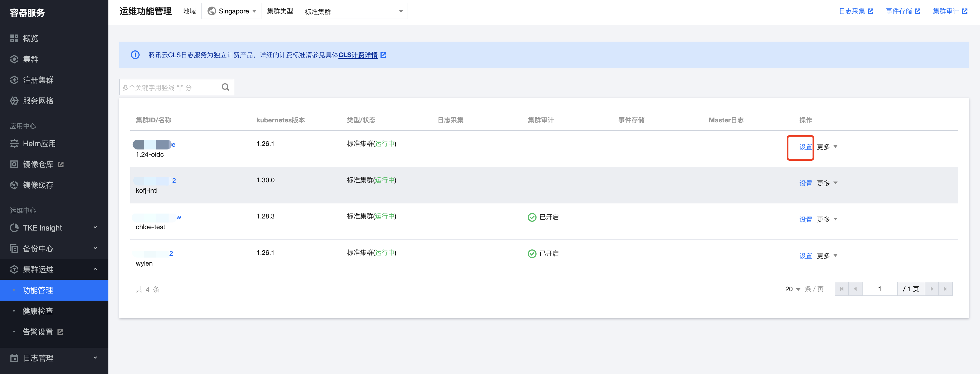Open the 20 per page size selector
This screenshot has height=374, width=980.
click(x=792, y=289)
